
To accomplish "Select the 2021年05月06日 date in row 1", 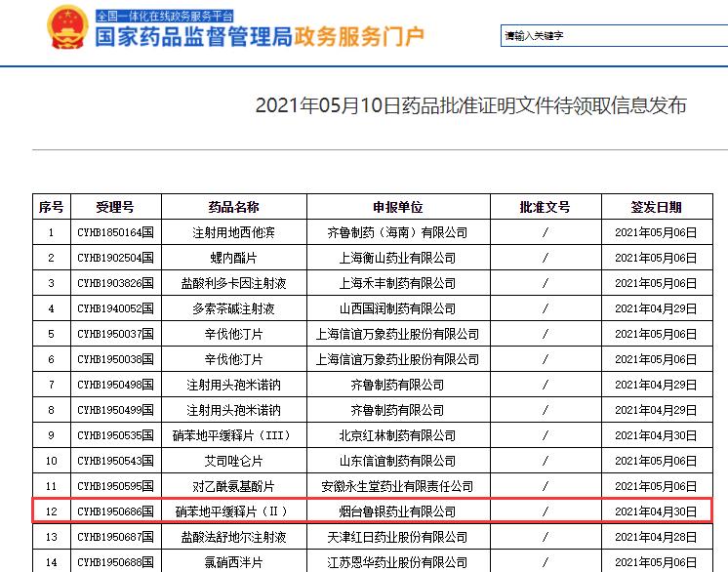I will [x=656, y=232].
